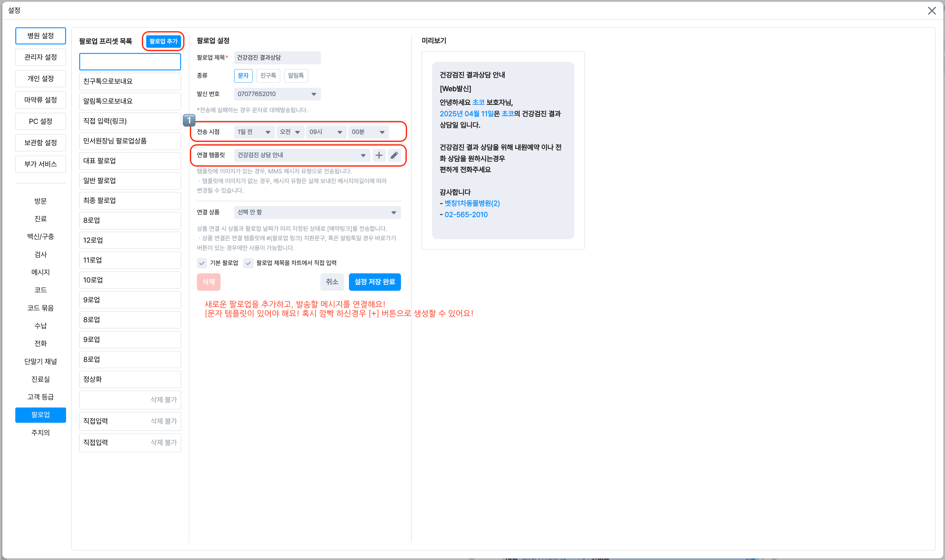This screenshot has height=560, width=945.
Task: Click the pencil edit template icon
Action: coord(394,155)
